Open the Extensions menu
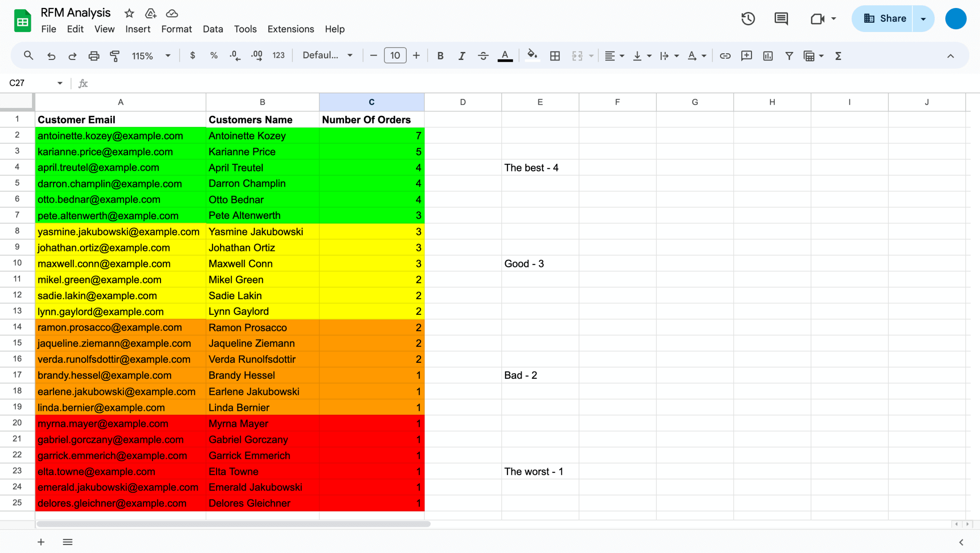Screen dimensions: 980x553 (291, 29)
